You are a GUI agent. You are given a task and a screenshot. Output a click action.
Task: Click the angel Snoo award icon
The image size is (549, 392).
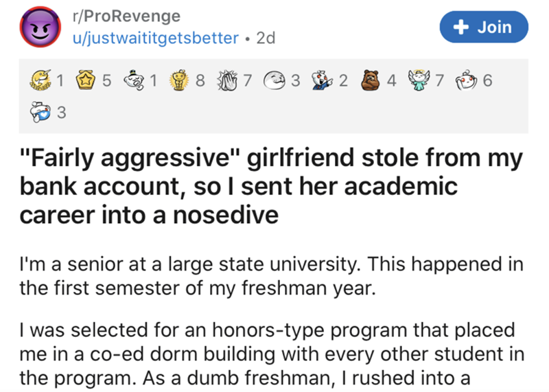coord(417,80)
